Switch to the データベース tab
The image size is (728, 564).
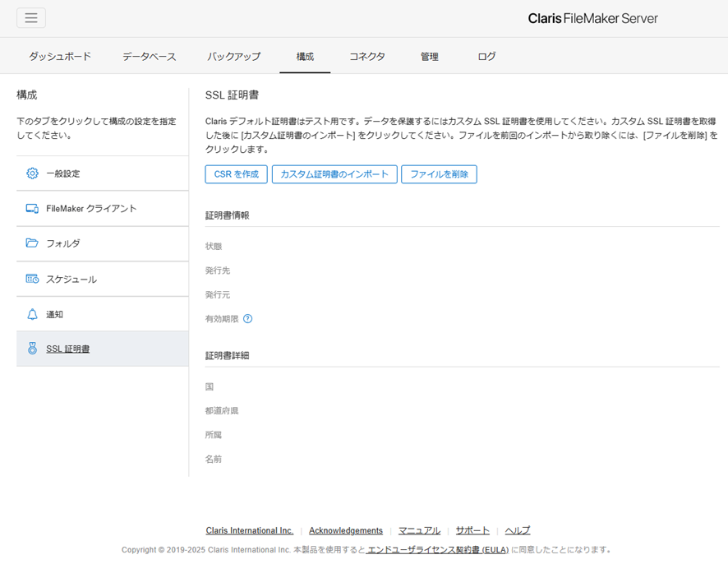coord(150,56)
